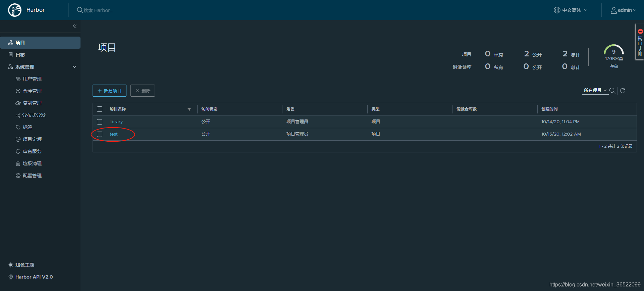Click the 复制管理 cloud icon

click(18, 103)
